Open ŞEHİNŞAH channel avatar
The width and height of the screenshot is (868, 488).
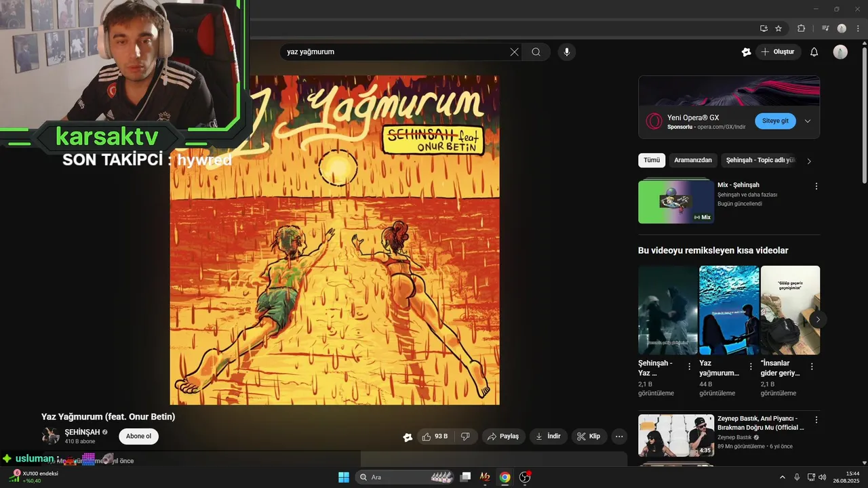(x=50, y=436)
